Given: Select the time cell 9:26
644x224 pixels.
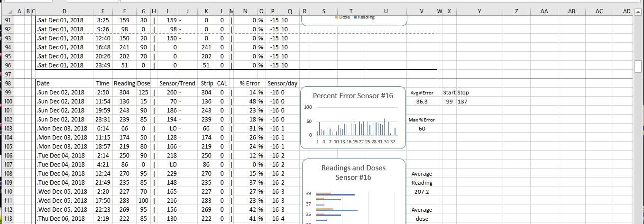Looking at the screenshot, I should click(103, 29).
